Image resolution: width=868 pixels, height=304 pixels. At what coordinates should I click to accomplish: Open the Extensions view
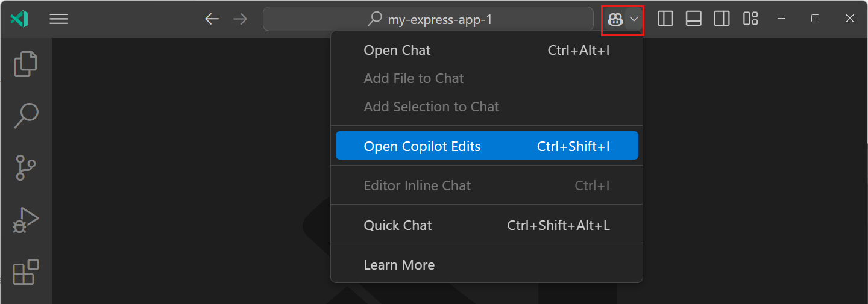click(25, 271)
